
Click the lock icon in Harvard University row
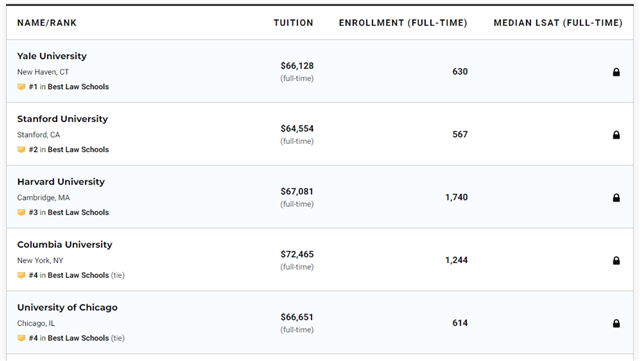616,198
